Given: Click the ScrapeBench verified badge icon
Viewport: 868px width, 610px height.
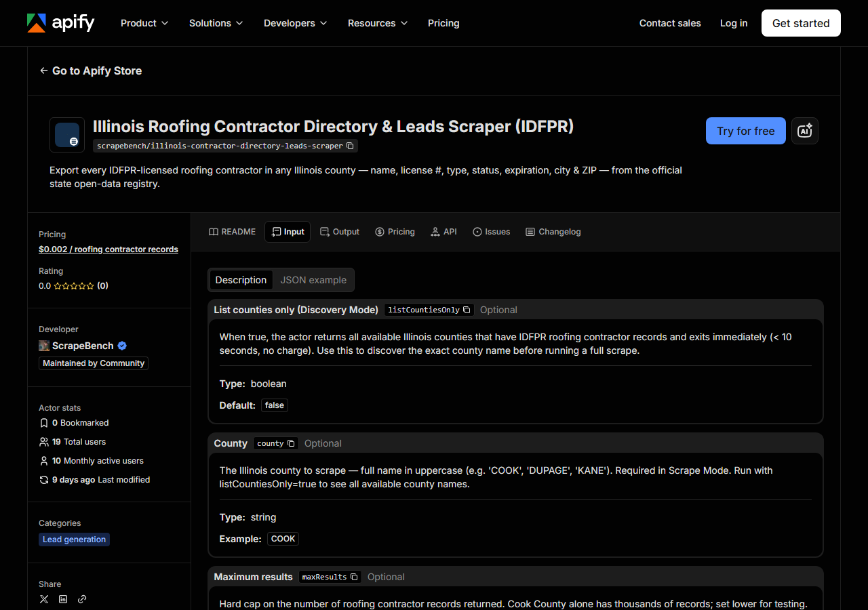Looking at the screenshot, I should click(122, 346).
